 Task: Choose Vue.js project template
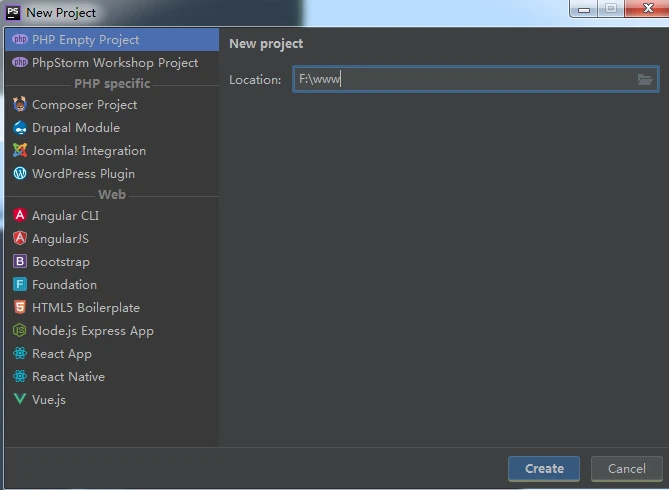click(48, 400)
